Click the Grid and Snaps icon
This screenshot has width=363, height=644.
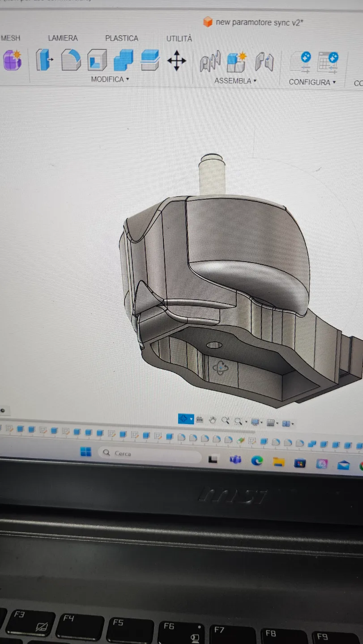click(270, 423)
